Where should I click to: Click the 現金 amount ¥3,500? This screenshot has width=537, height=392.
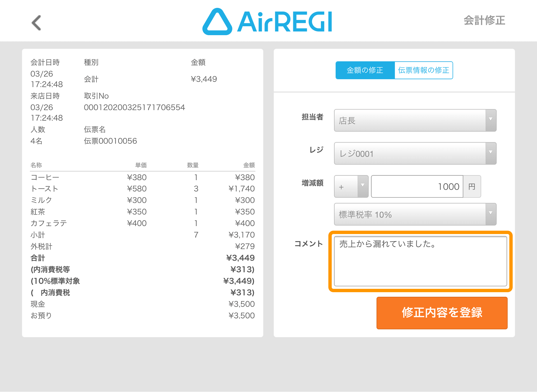coord(242,304)
